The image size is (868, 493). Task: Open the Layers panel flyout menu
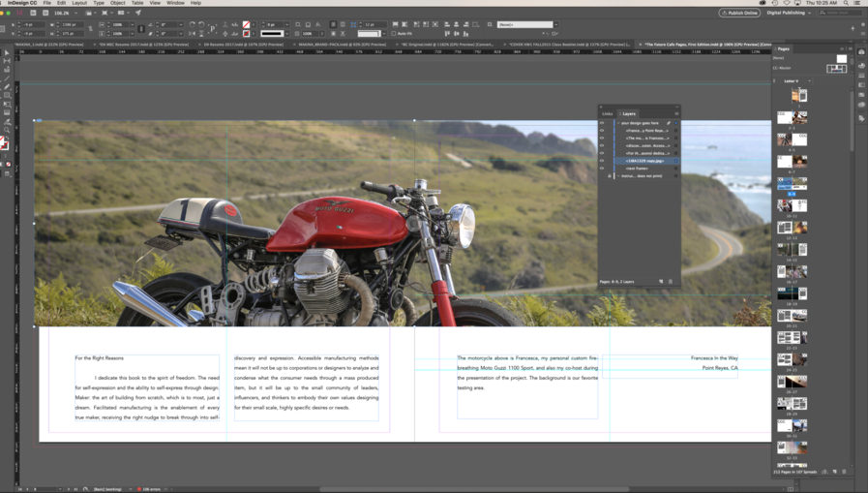(x=676, y=113)
